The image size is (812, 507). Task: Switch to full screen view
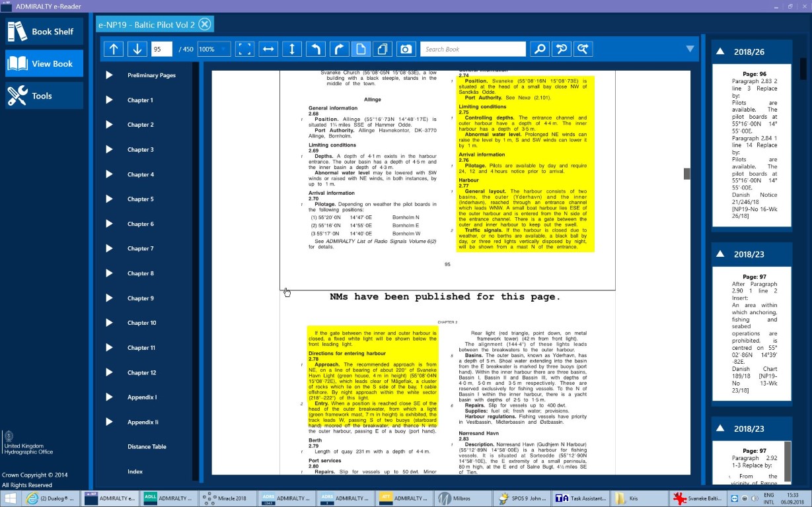[244, 49]
